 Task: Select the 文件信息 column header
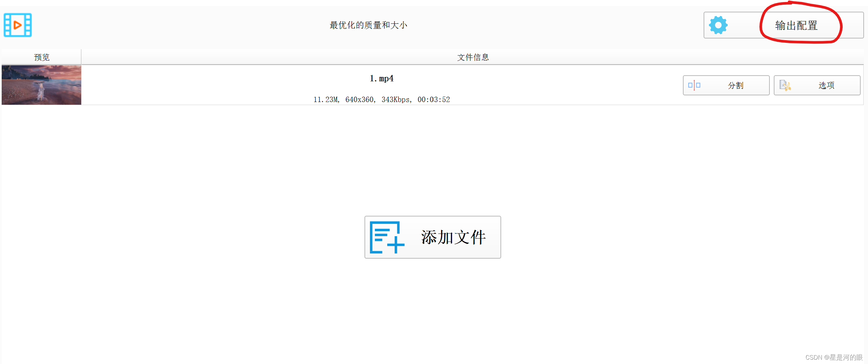click(472, 57)
